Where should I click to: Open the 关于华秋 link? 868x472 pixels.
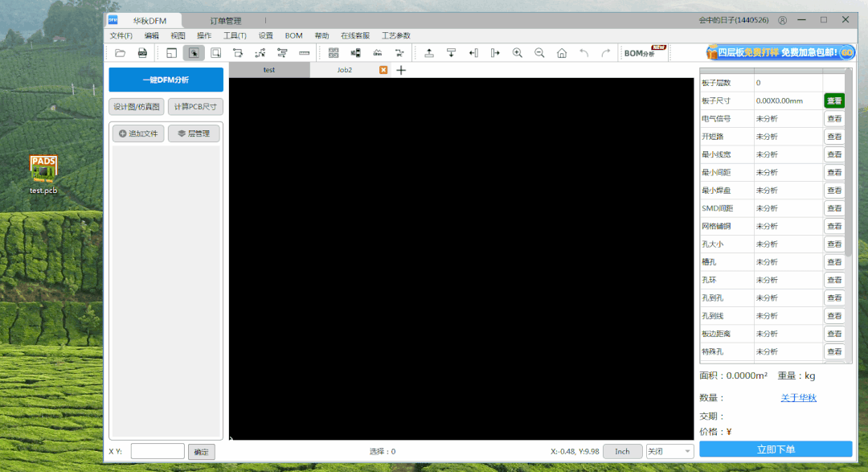(x=798, y=398)
